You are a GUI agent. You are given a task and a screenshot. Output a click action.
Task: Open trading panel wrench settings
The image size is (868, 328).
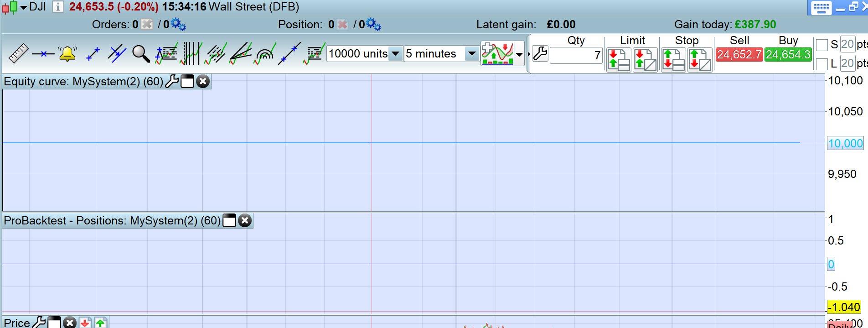pyautogui.click(x=540, y=54)
